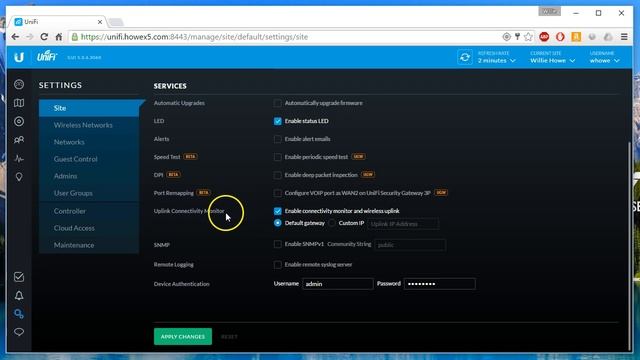This screenshot has width=640, height=360.
Task: Open a new browser tab
Action: pyautogui.click(x=116, y=22)
